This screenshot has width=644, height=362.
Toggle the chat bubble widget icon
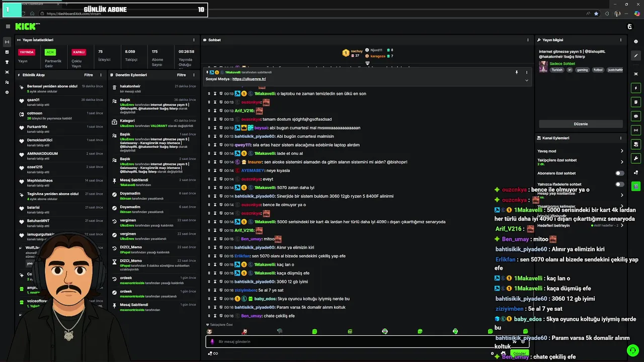(636, 116)
